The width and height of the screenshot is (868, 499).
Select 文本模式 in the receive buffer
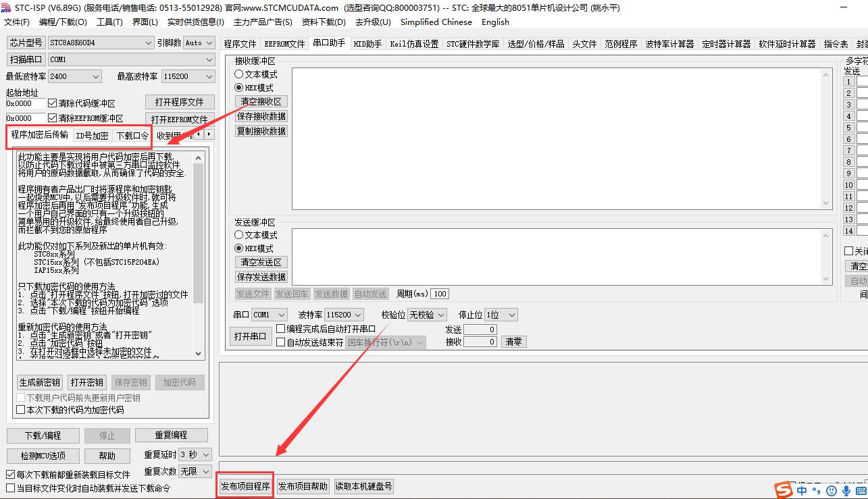(239, 74)
